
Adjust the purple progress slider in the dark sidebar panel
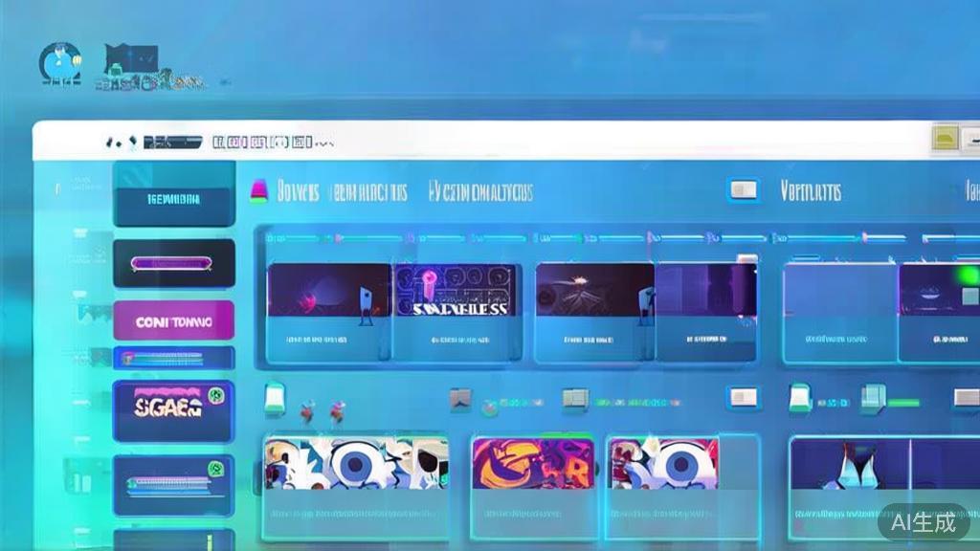pos(172,263)
